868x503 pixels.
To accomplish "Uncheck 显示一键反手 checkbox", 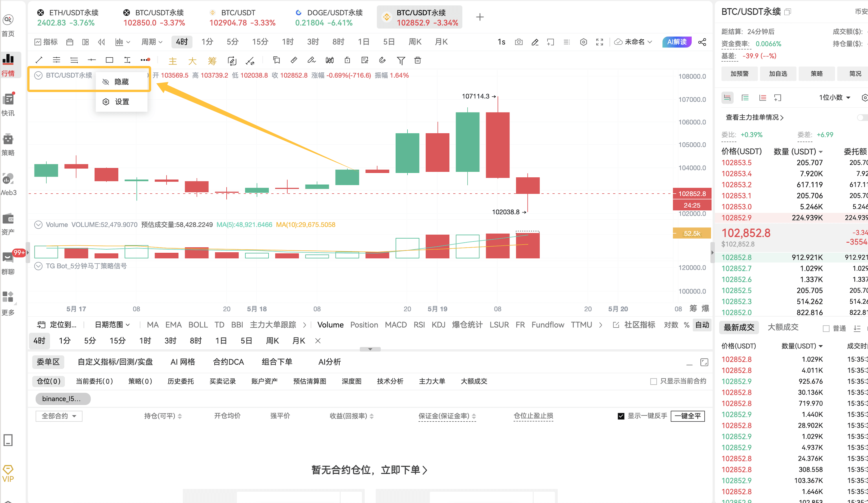I will coord(621,416).
